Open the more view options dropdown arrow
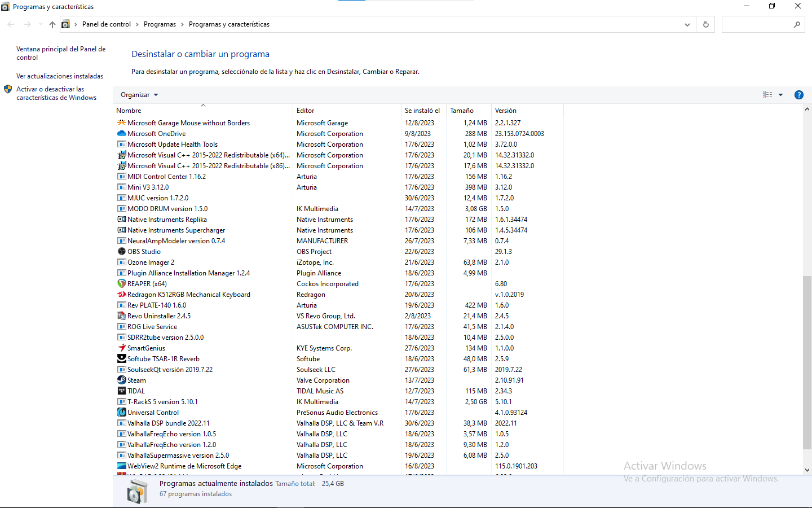 781,95
